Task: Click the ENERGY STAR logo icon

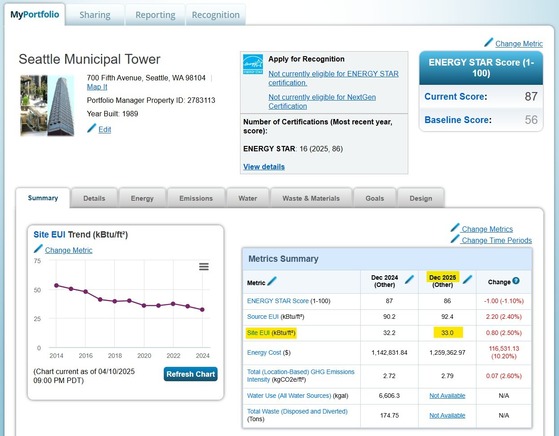Action: (253, 64)
